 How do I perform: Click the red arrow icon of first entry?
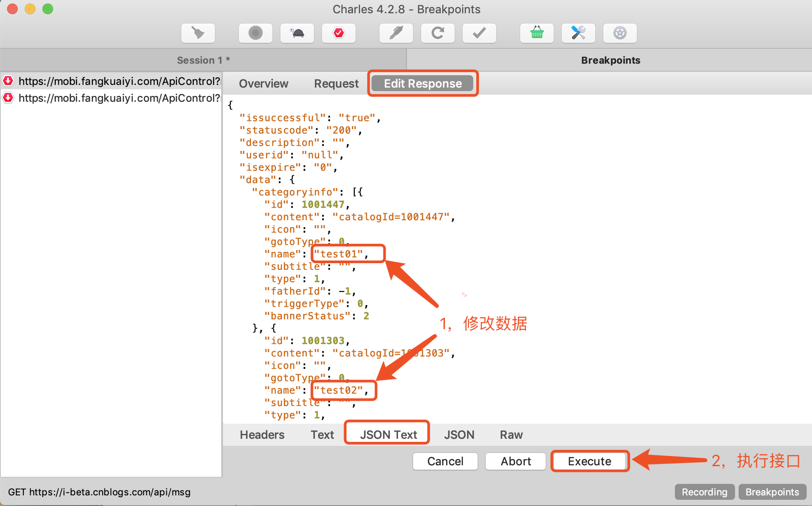pyautogui.click(x=8, y=80)
